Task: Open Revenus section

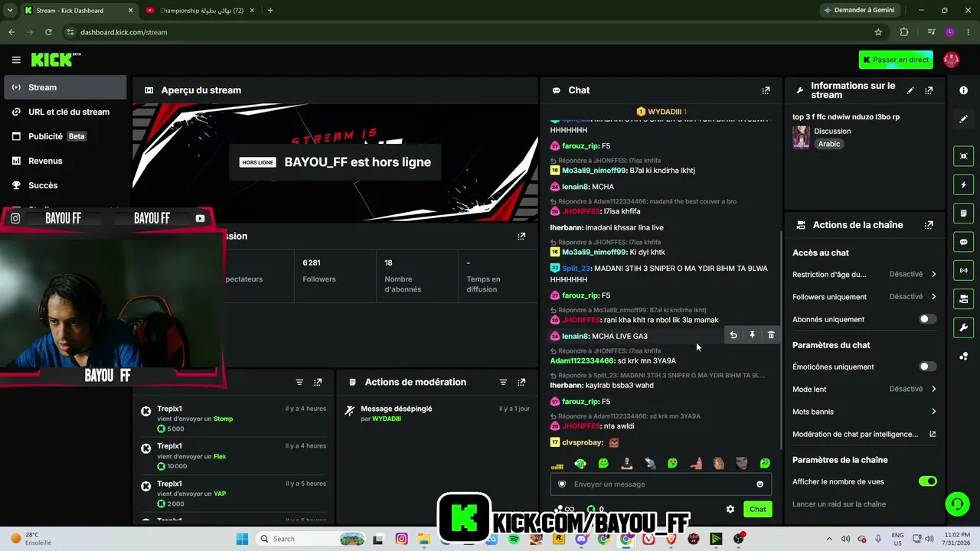Action: coord(65,161)
